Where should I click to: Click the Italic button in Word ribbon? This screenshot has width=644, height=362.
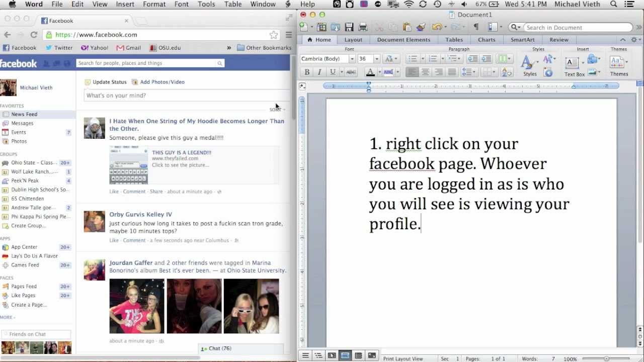coord(319,72)
